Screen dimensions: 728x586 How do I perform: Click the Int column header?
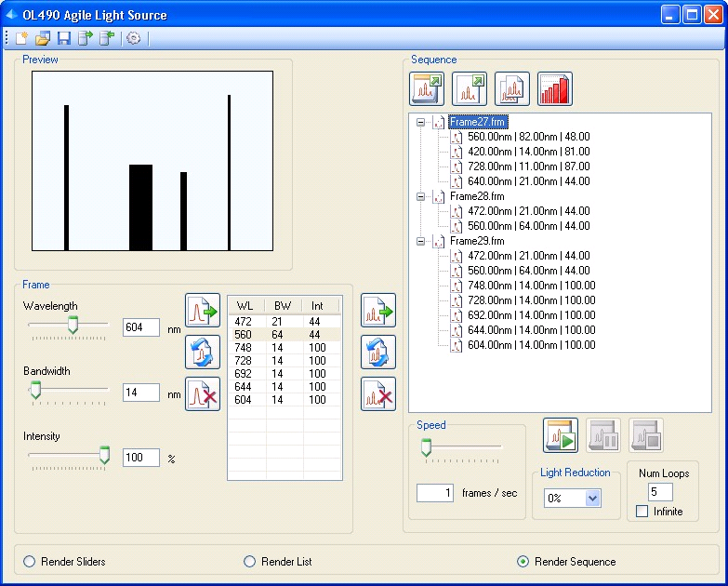click(320, 305)
